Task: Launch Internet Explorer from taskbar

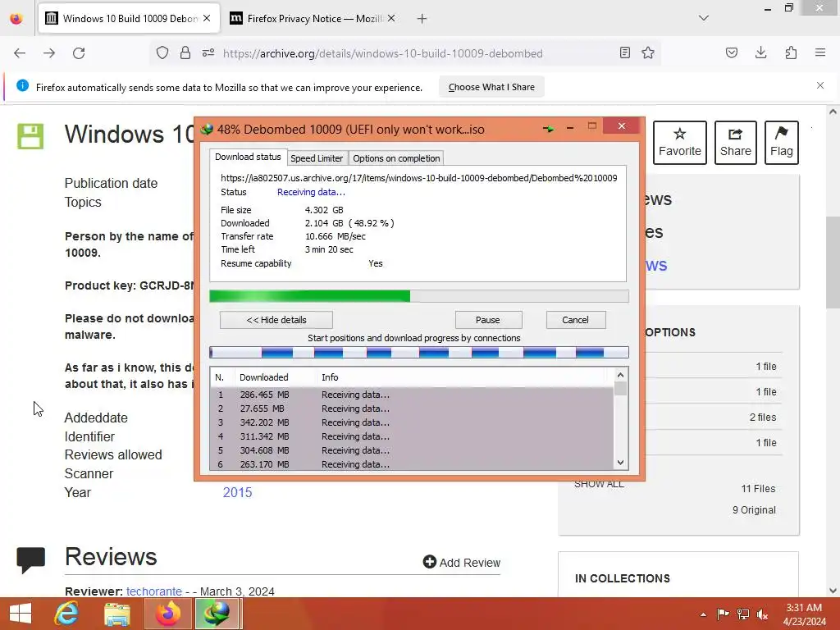Action: pyautogui.click(x=66, y=614)
